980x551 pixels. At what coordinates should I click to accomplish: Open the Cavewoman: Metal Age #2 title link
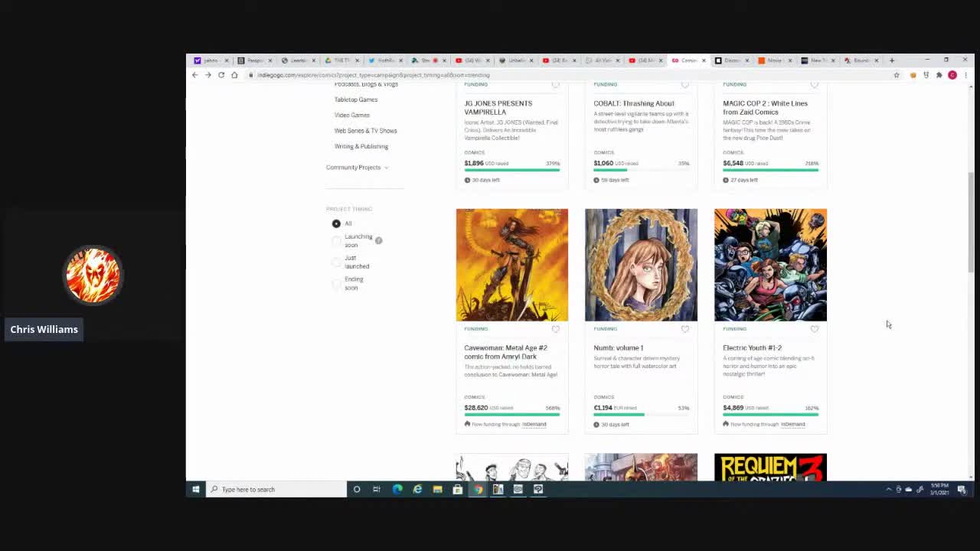[505, 352]
